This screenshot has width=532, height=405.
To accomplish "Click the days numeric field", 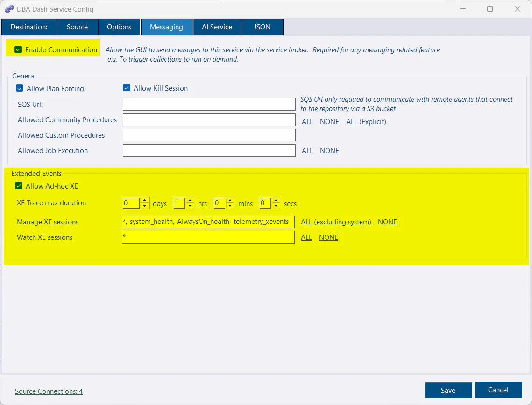I will [x=131, y=203].
